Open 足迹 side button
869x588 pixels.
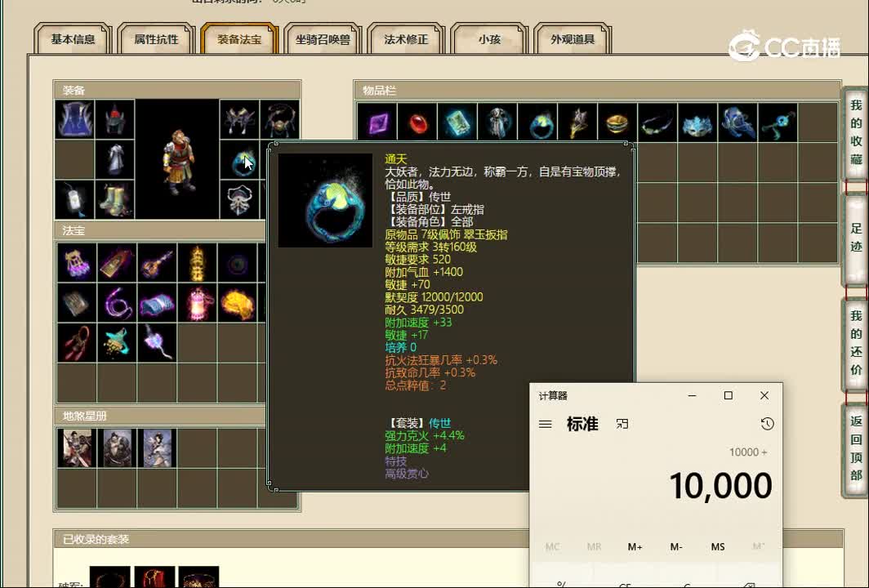click(856, 238)
